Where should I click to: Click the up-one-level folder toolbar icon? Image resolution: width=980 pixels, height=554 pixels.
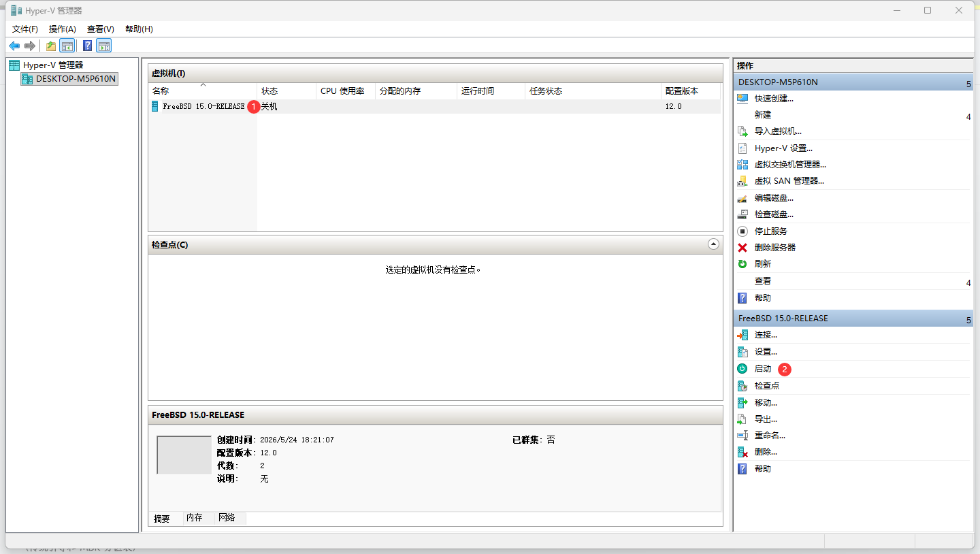pyautogui.click(x=51, y=46)
